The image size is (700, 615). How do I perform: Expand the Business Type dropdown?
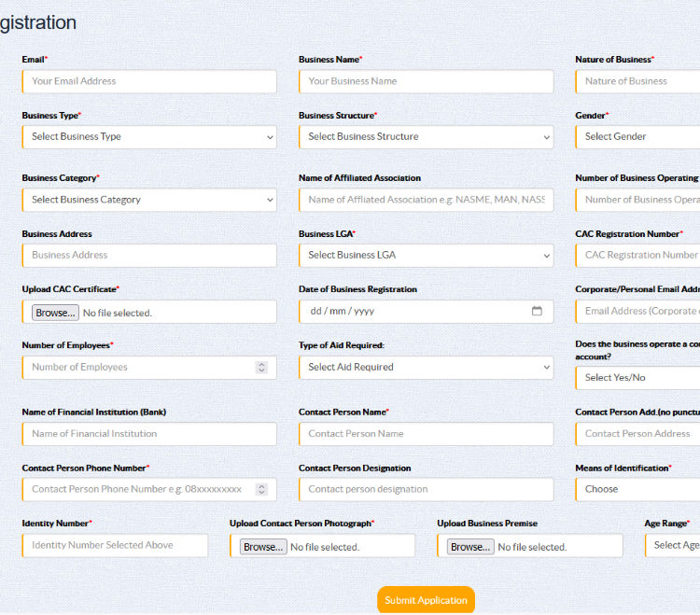pyautogui.click(x=149, y=137)
